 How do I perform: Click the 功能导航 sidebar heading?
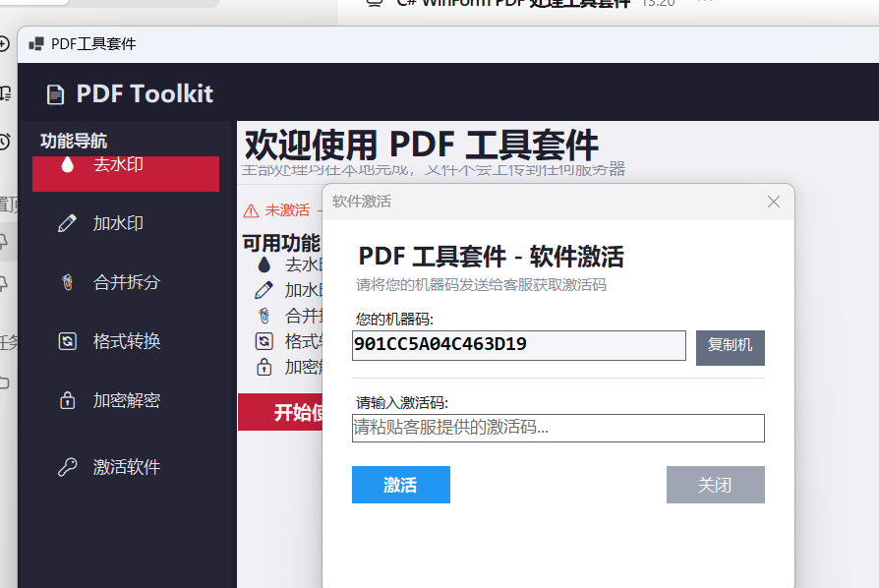(x=74, y=141)
